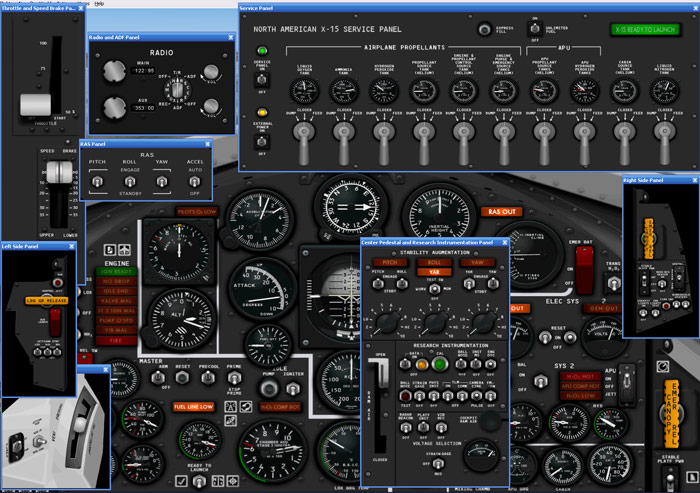Click the radio T/R ADF mode selector
Screen dimensions: 700x493
pyautogui.click(x=177, y=89)
